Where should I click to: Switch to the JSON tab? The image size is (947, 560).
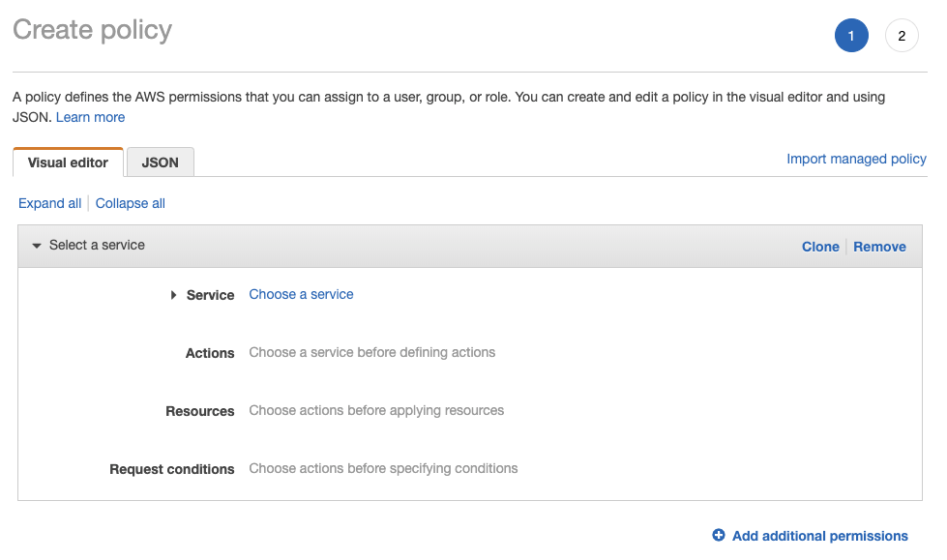click(161, 162)
